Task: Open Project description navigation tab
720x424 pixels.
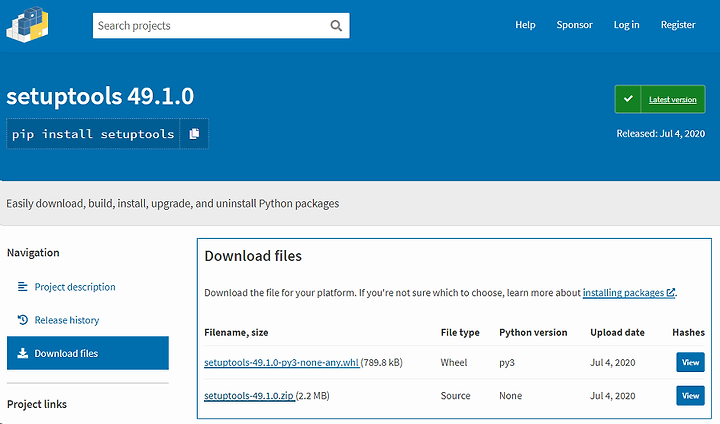Action: click(x=75, y=287)
